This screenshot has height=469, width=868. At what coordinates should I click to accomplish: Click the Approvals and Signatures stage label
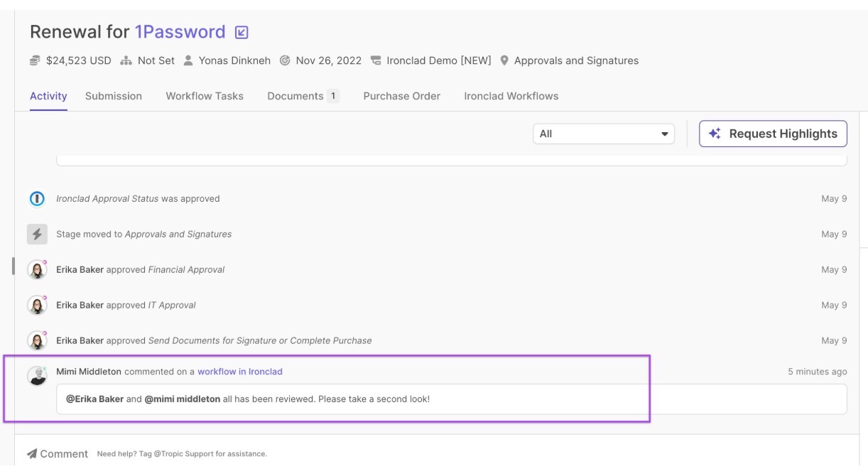point(576,61)
